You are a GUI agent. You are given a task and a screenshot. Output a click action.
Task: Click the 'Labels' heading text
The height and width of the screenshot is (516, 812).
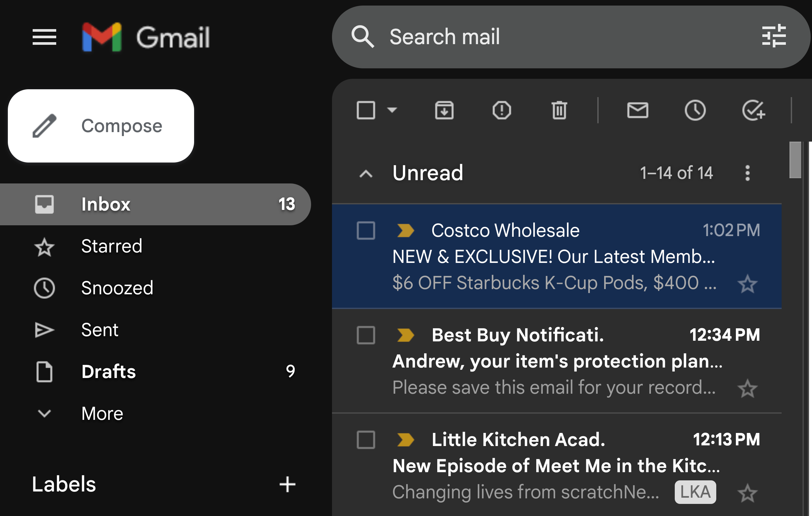pyautogui.click(x=64, y=485)
